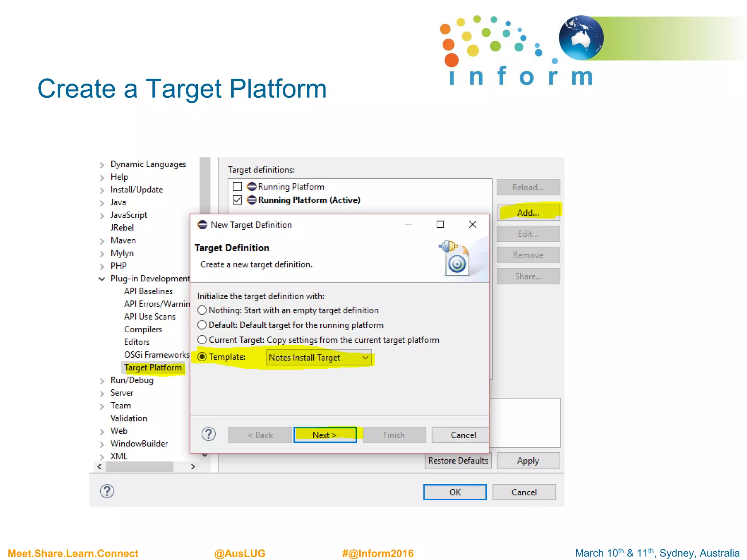The width and height of the screenshot is (747, 560).
Task: Click the Running Platform (Active) target icon
Action: [252, 200]
